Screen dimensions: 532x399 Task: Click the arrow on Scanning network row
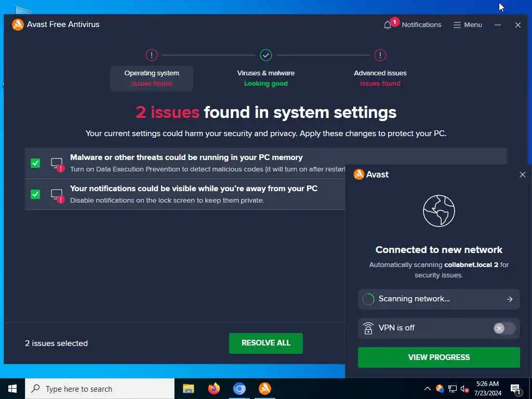click(510, 299)
